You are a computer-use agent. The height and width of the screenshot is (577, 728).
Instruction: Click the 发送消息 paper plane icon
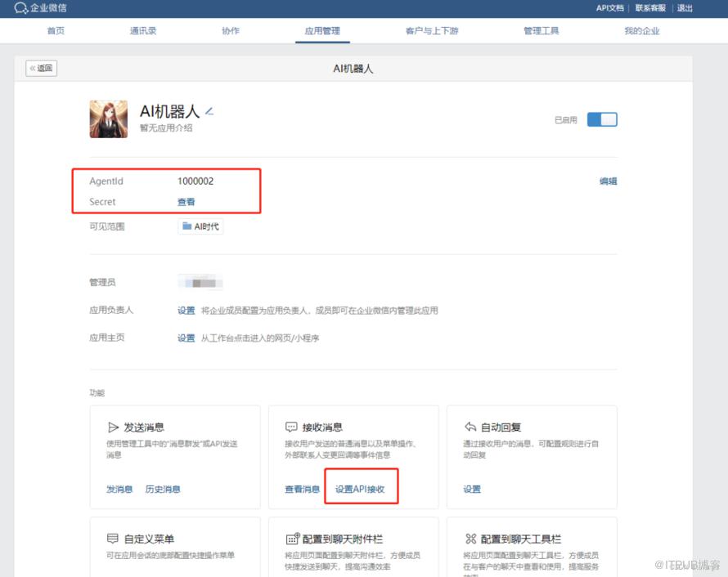(x=113, y=427)
